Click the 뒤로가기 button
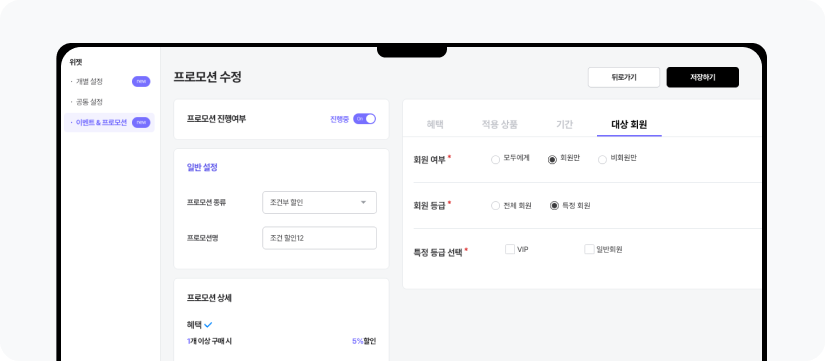825x361 pixels. tap(624, 77)
